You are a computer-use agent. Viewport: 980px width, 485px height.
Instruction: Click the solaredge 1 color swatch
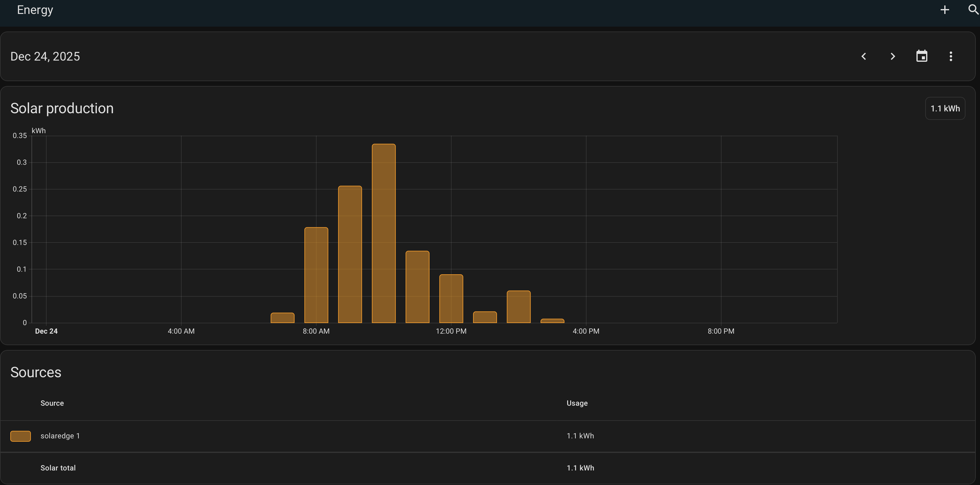coord(21,436)
